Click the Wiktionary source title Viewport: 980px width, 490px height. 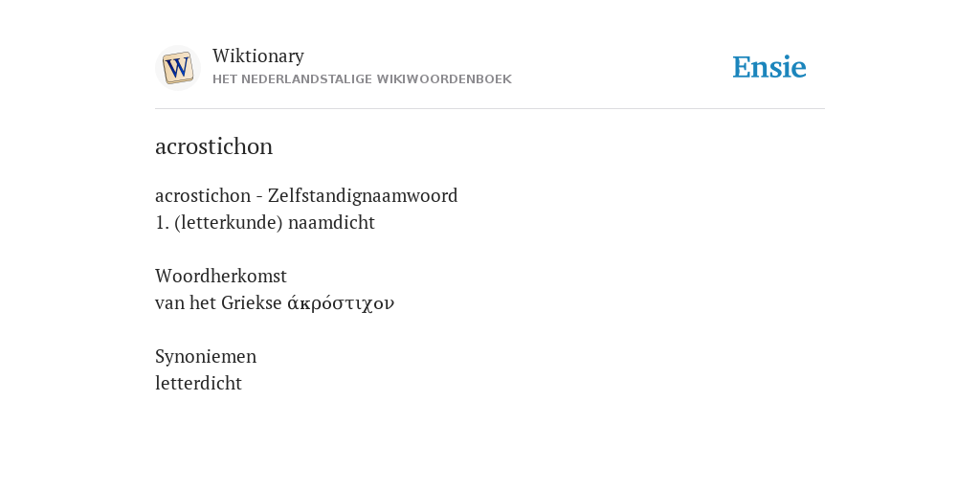pos(258,56)
